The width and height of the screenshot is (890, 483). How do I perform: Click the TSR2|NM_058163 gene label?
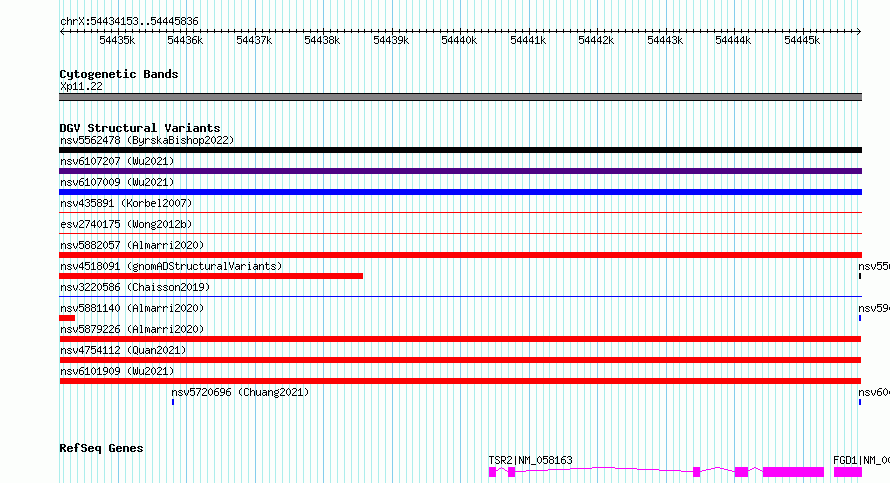coord(531,460)
